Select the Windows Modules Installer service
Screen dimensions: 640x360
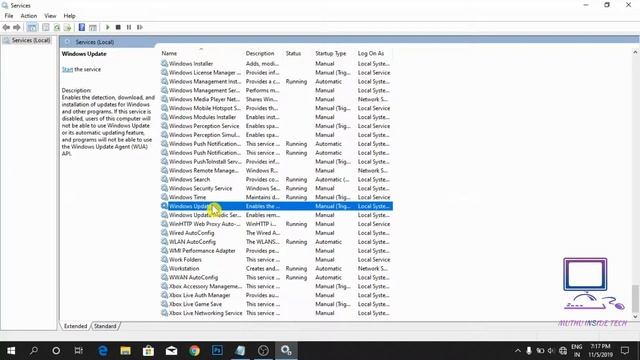pyautogui.click(x=276, y=117)
